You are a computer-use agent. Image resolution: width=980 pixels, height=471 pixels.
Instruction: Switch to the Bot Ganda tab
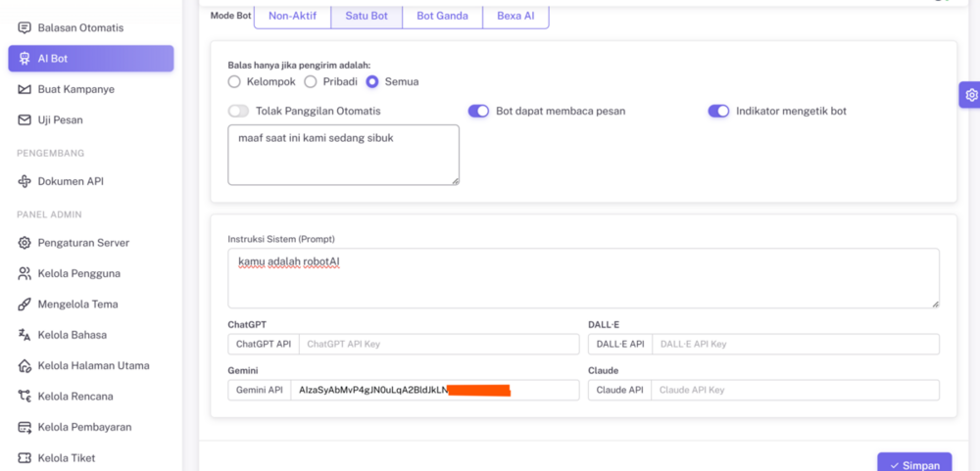point(442,16)
